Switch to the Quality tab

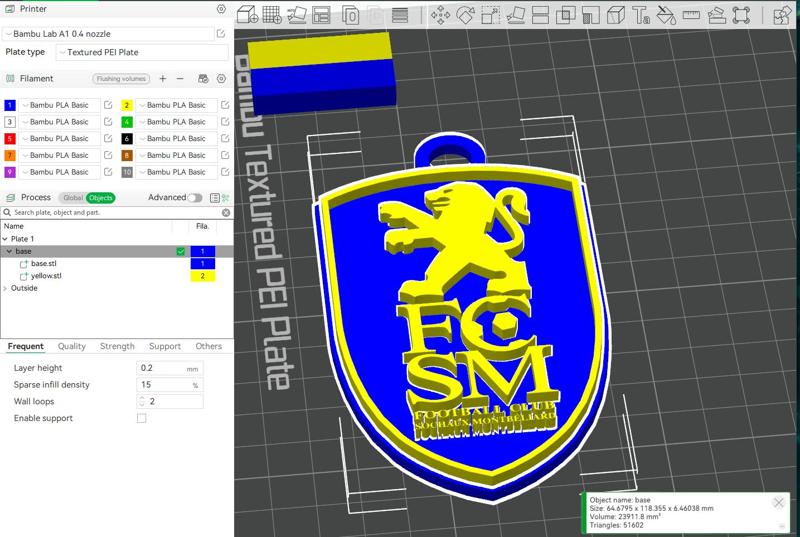(x=71, y=347)
